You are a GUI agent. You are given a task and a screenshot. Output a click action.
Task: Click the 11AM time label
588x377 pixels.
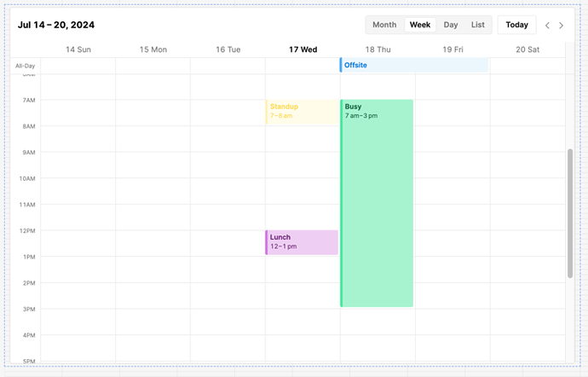point(27,205)
